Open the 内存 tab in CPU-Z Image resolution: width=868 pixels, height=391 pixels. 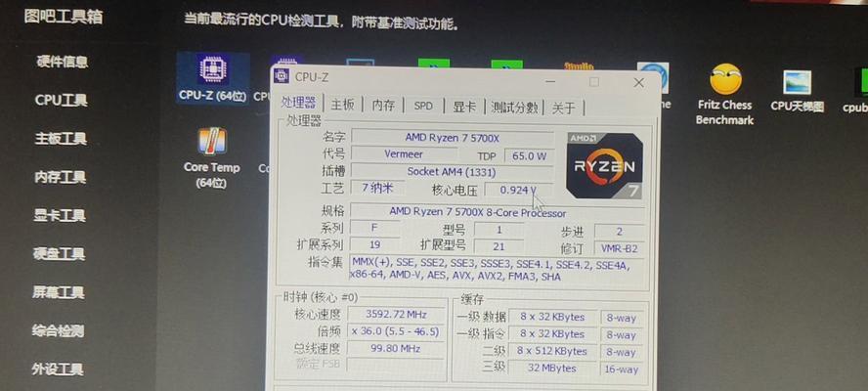click(383, 106)
